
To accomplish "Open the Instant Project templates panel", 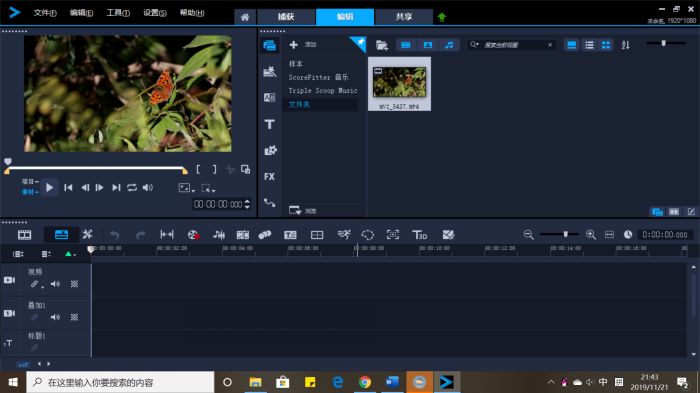I will [x=270, y=71].
